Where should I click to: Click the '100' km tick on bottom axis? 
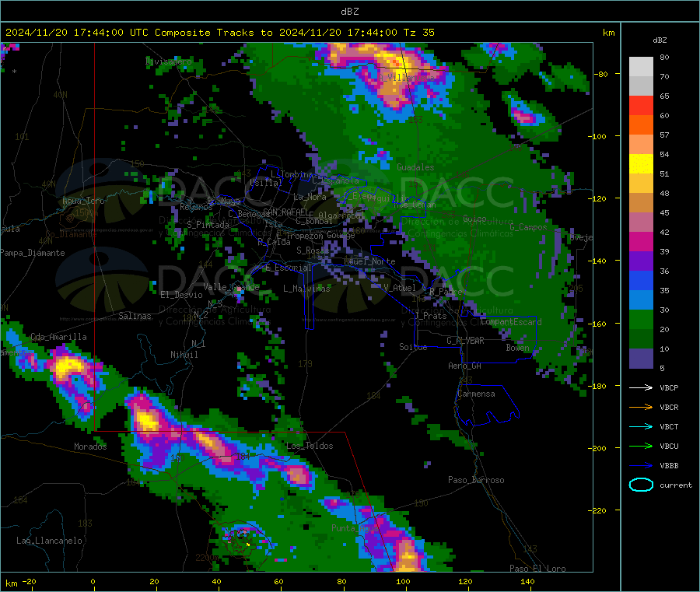(x=403, y=581)
